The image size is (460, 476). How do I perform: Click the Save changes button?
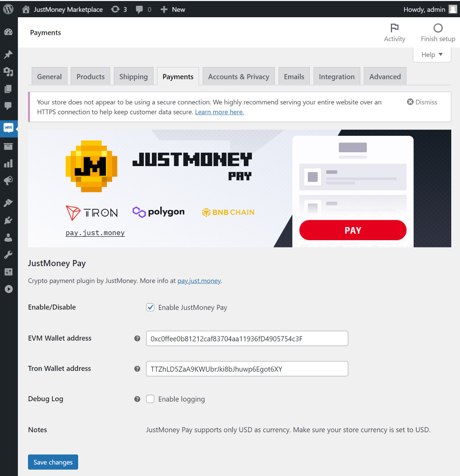(x=53, y=462)
